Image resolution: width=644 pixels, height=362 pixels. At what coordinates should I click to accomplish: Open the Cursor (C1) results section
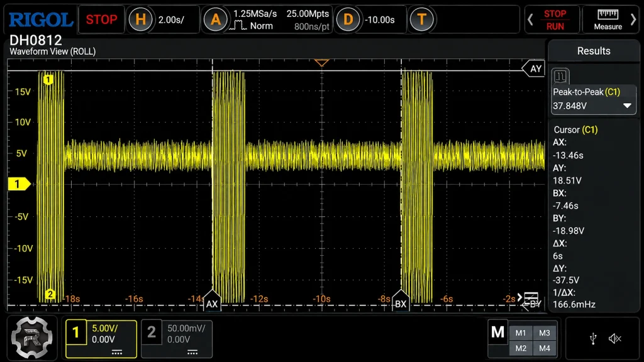575,129
